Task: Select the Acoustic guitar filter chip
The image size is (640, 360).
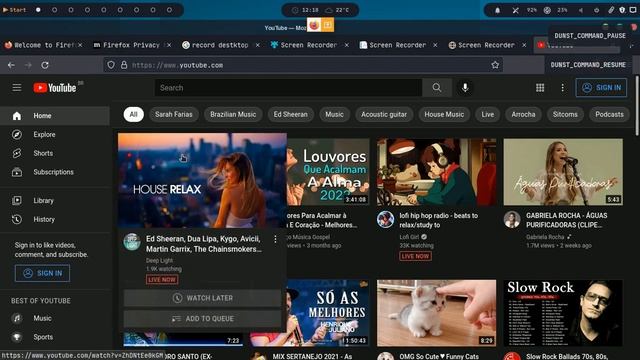Action: click(x=384, y=115)
